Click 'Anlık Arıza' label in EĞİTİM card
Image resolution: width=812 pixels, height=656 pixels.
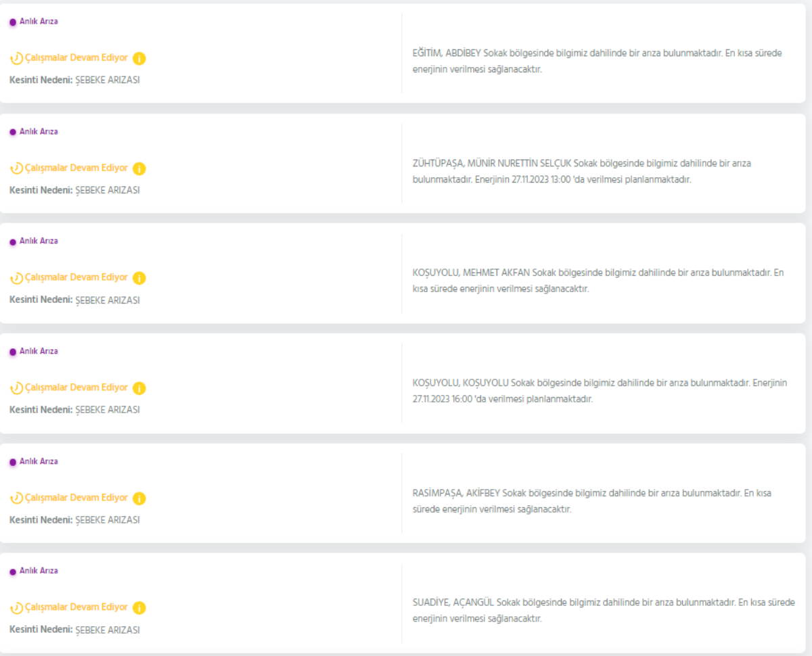click(x=39, y=22)
